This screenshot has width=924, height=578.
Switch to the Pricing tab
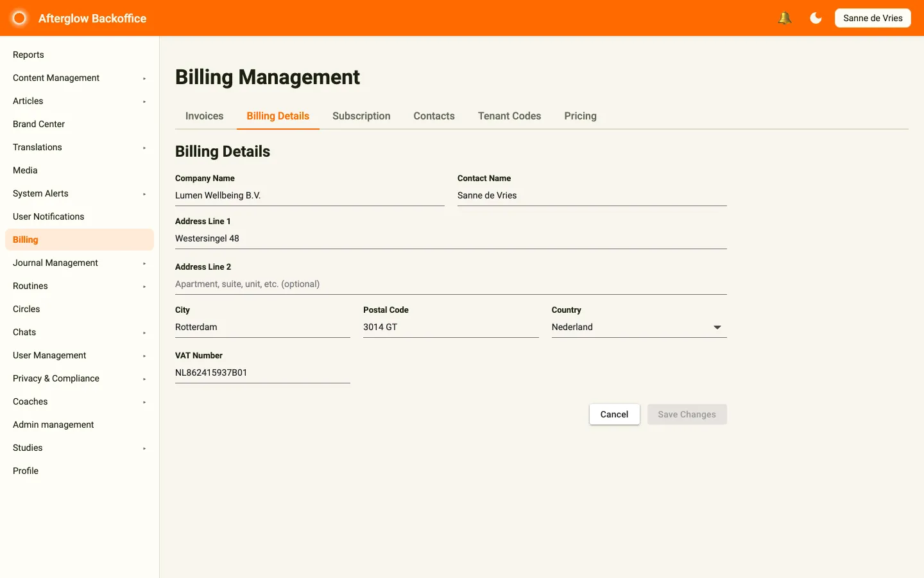tap(580, 116)
